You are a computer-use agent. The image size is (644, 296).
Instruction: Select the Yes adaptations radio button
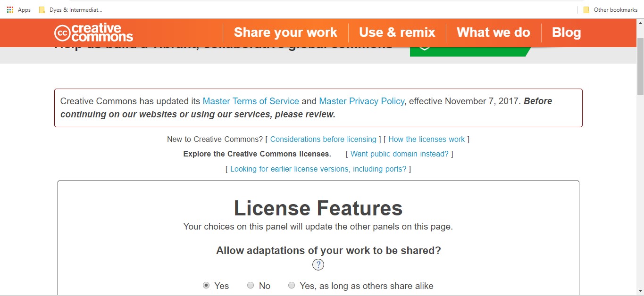(206, 285)
